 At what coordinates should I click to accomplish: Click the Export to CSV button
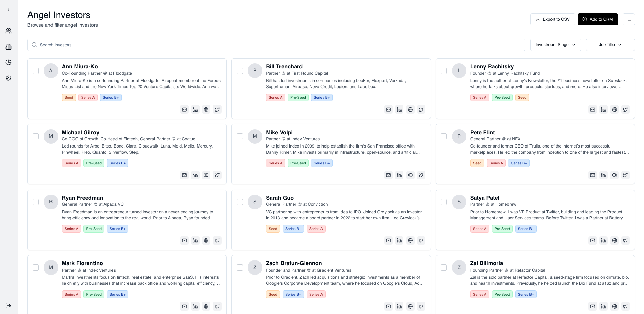click(x=552, y=19)
